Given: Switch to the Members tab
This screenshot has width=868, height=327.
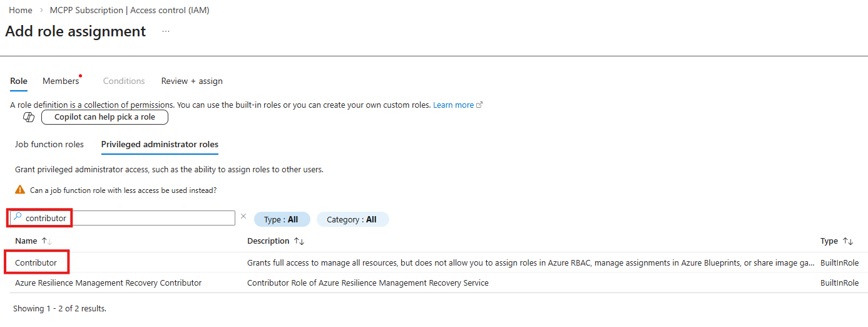Looking at the screenshot, I should tap(61, 81).
